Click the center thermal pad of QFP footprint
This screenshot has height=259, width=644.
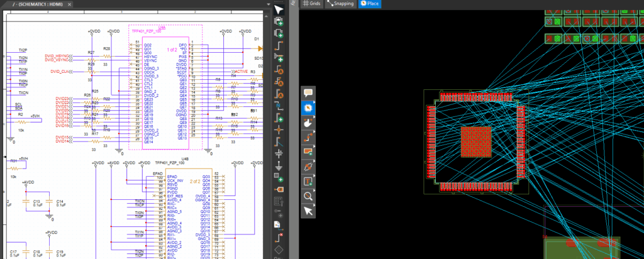click(x=476, y=142)
